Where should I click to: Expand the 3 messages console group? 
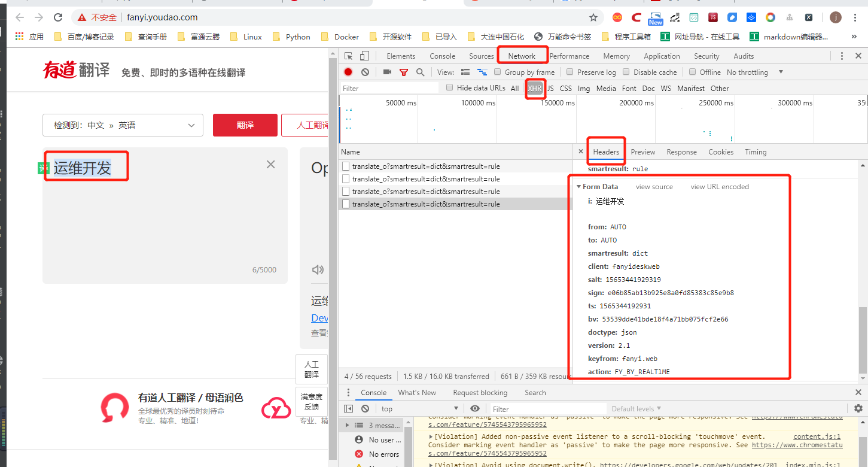point(348,425)
